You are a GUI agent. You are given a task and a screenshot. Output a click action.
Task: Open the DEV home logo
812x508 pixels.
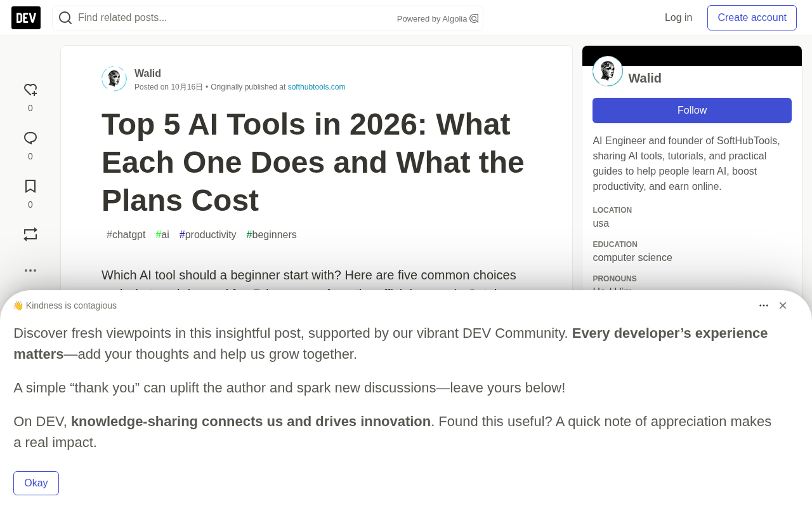[x=26, y=18]
